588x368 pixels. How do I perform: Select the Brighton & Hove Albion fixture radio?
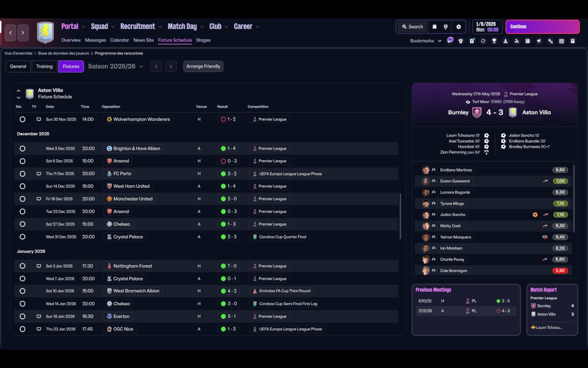(22, 149)
